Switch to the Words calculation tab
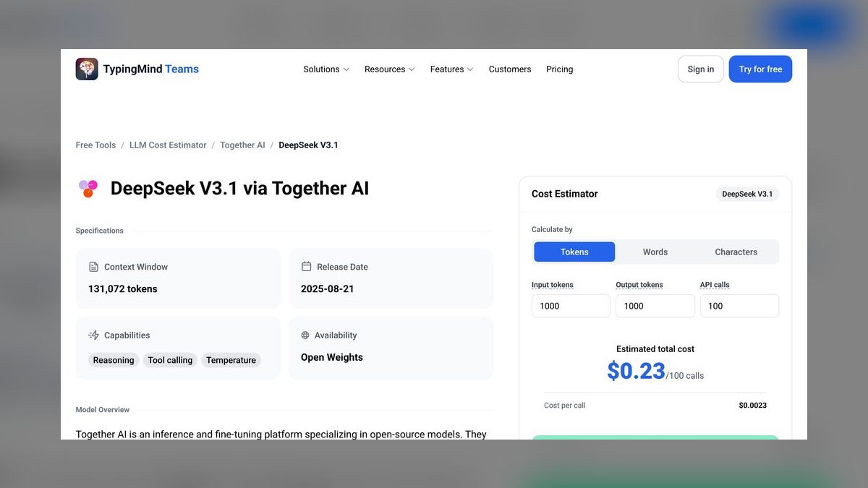This screenshot has height=488, width=868. pyautogui.click(x=655, y=252)
